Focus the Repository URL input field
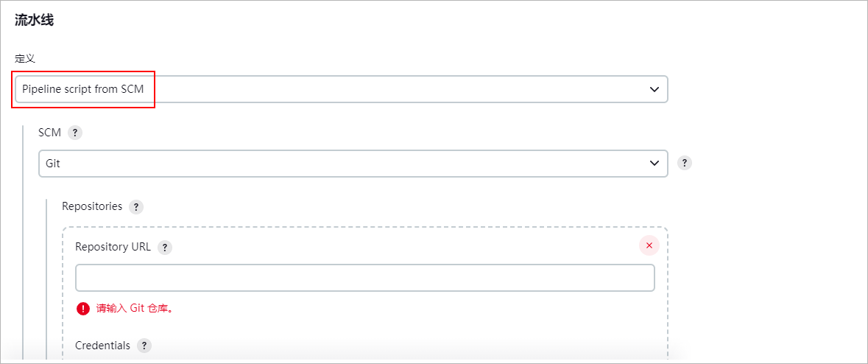 coord(365,278)
